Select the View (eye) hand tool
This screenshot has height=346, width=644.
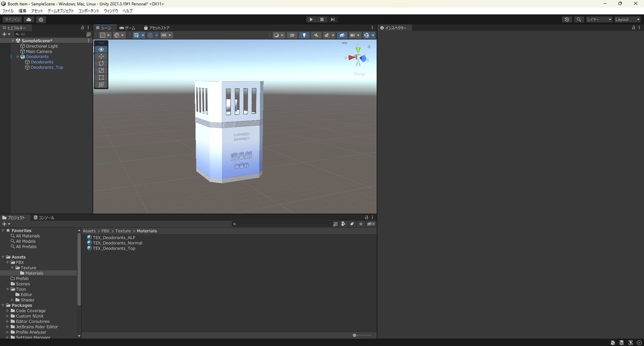tap(101, 49)
